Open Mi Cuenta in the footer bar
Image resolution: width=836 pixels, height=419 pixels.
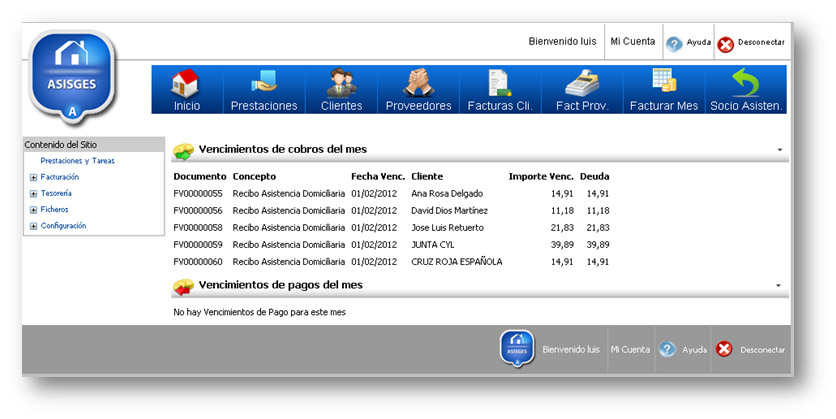tap(630, 350)
